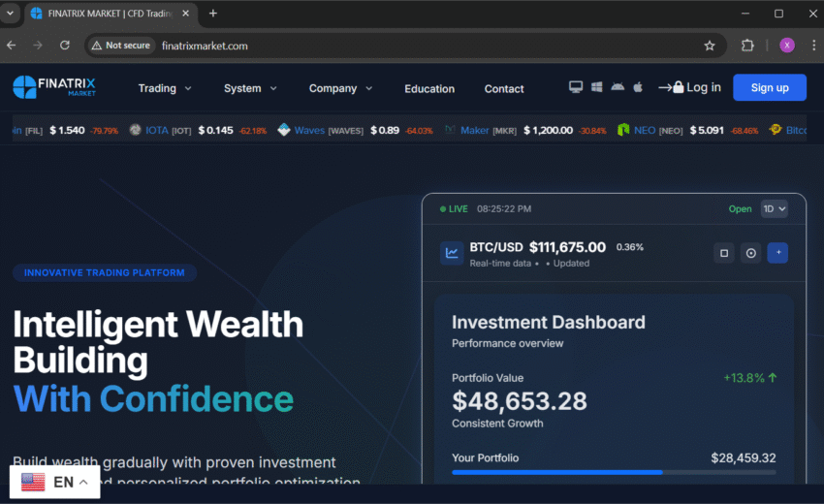The height and width of the screenshot is (504, 824).
Task: Expand the System menu
Action: (250, 88)
